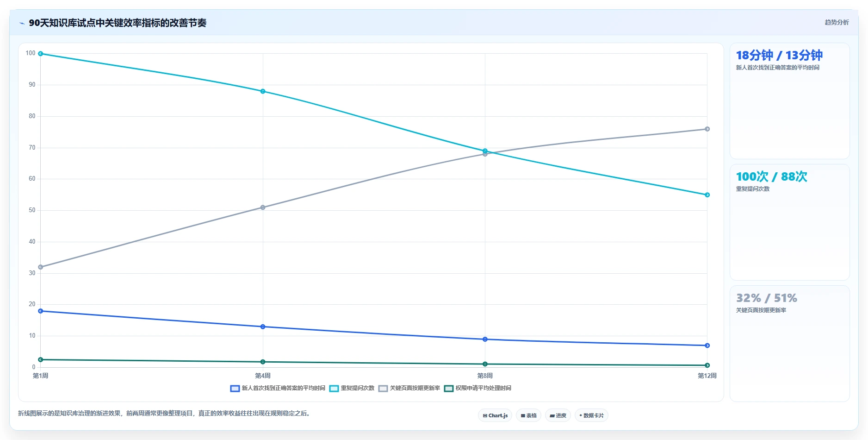Click the gray data point at 51 in 第4周
868x440 pixels.
click(x=263, y=207)
